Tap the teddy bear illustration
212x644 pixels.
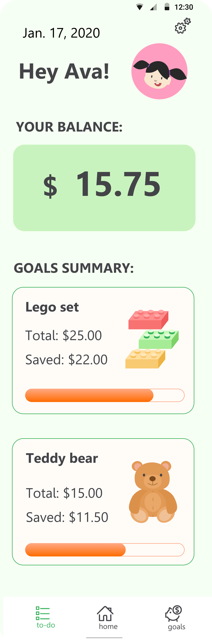[x=153, y=492]
